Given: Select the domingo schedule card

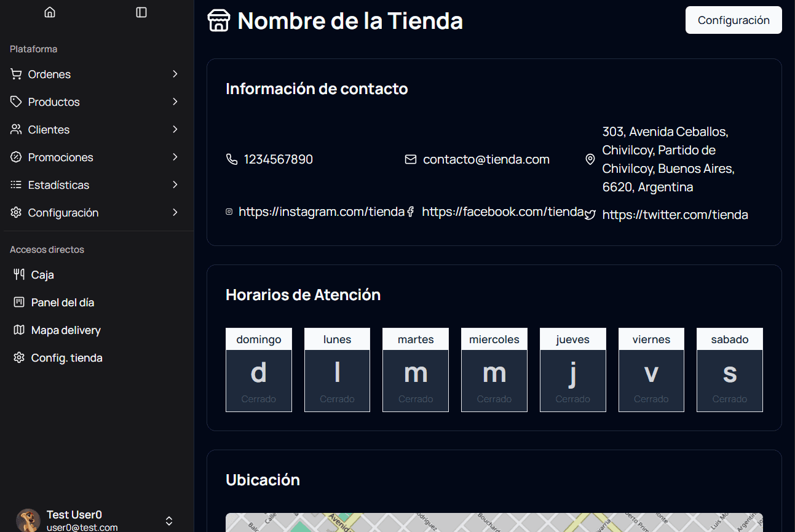Looking at the screenshot, I should [259, 370].
